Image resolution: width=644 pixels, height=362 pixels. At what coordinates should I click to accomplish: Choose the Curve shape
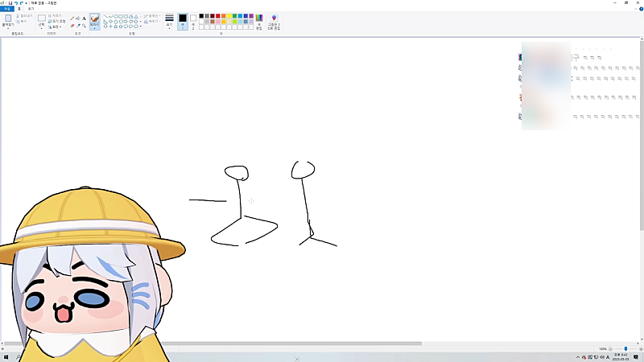point(110,16)
